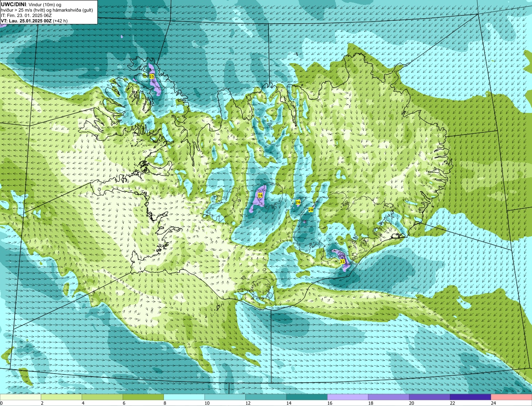Click legend scale number 8
This screenshot has height=406, width=532.
tap(165, 403)
